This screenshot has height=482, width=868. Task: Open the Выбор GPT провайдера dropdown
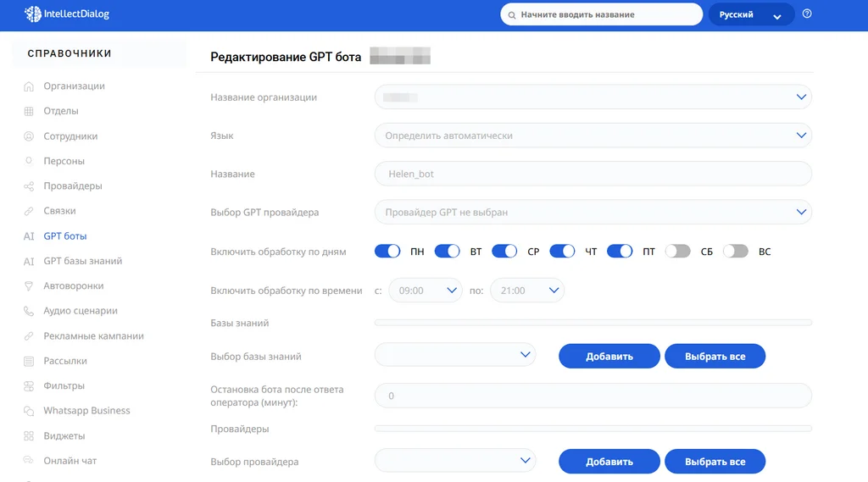[x=593, y=212]
